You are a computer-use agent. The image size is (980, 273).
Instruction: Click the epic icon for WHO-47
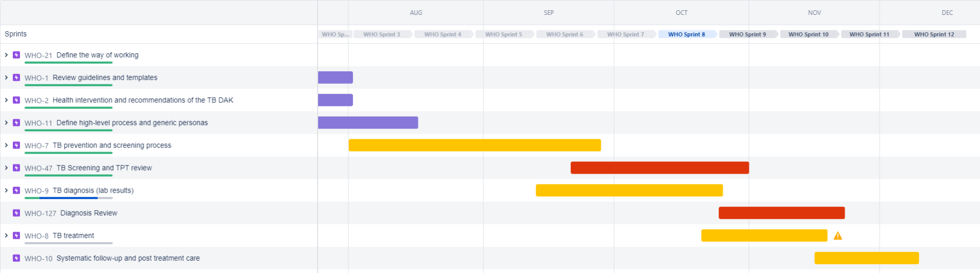[x=16, y=168]
